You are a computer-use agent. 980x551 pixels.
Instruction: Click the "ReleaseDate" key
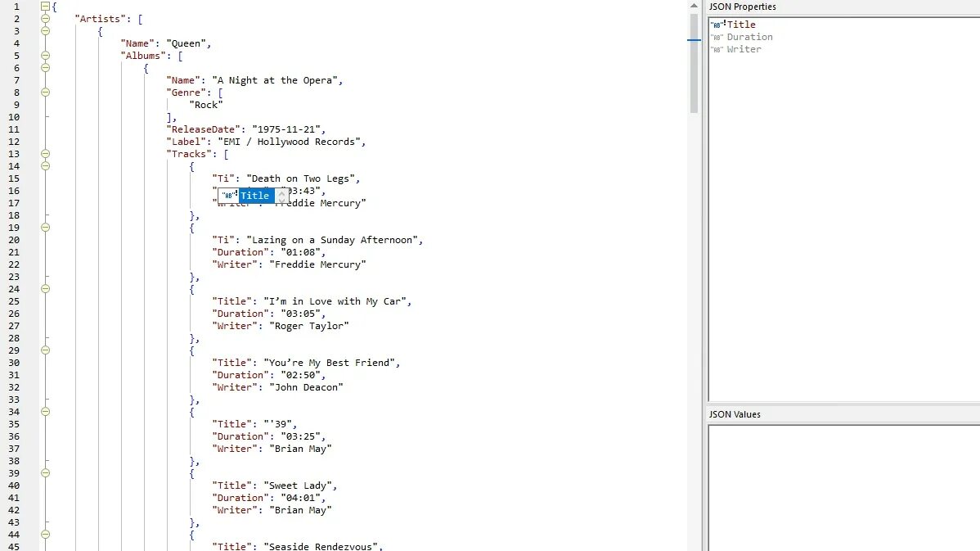[x=203, y=129]
